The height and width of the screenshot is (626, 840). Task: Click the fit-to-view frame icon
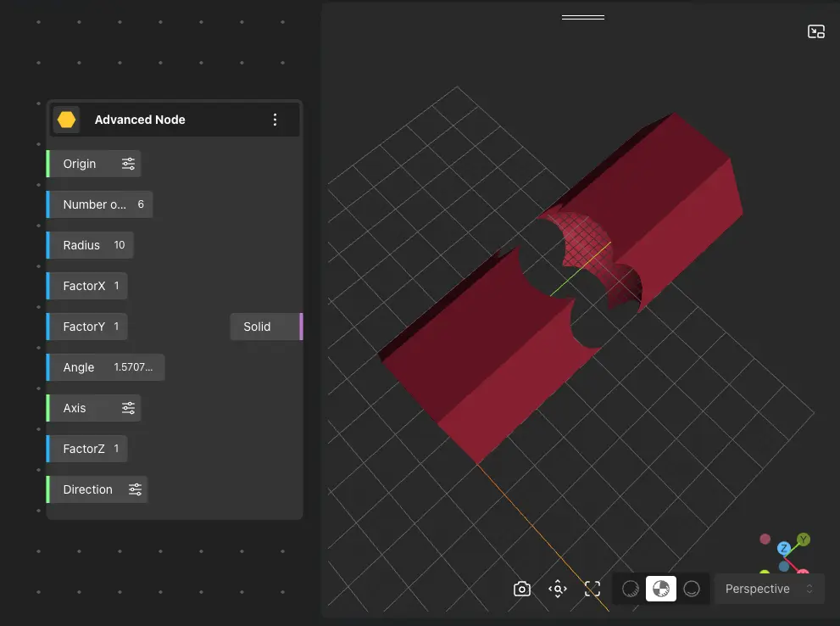click(592, 589)
